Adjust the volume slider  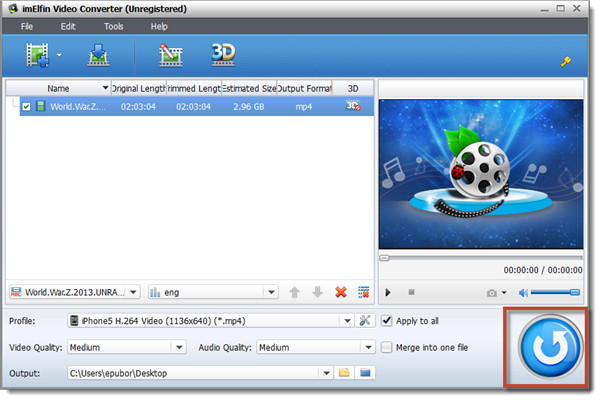[555, 292]
